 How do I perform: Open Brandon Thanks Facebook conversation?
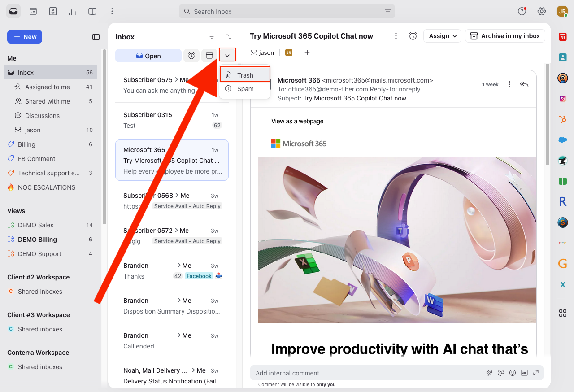pos(172,271)
